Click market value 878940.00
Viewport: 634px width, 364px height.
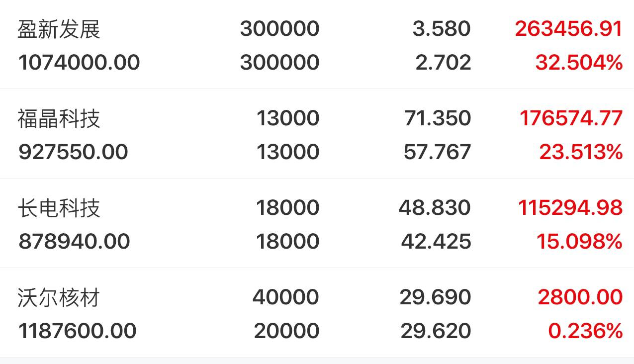[x=74, y=242]
